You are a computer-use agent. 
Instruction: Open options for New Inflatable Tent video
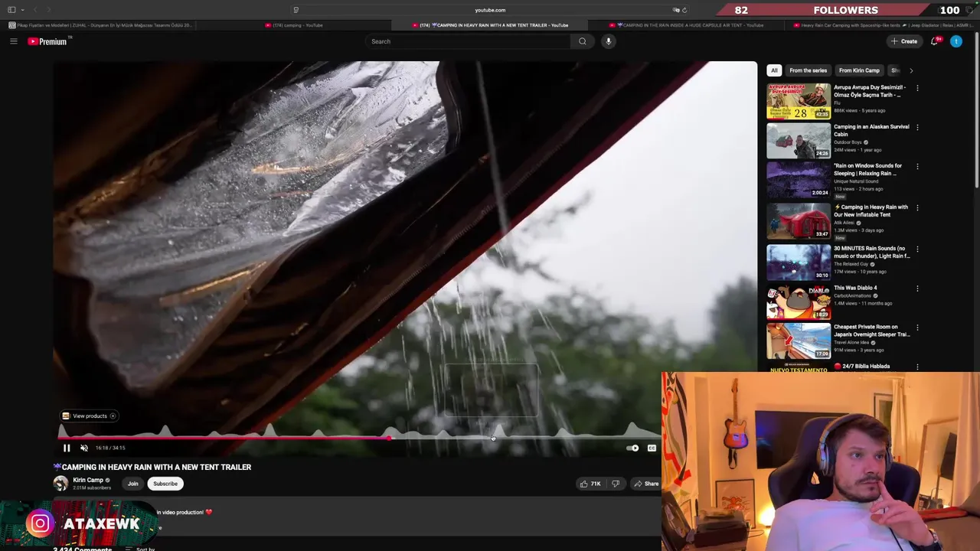coord(917,208)
